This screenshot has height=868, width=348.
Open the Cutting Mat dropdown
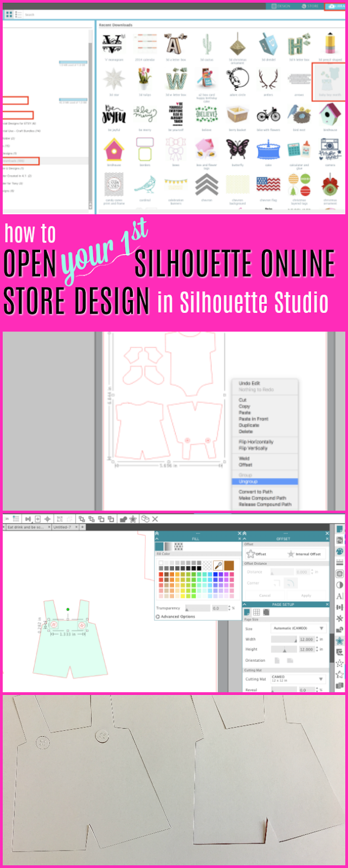click(x=298, y=678)
